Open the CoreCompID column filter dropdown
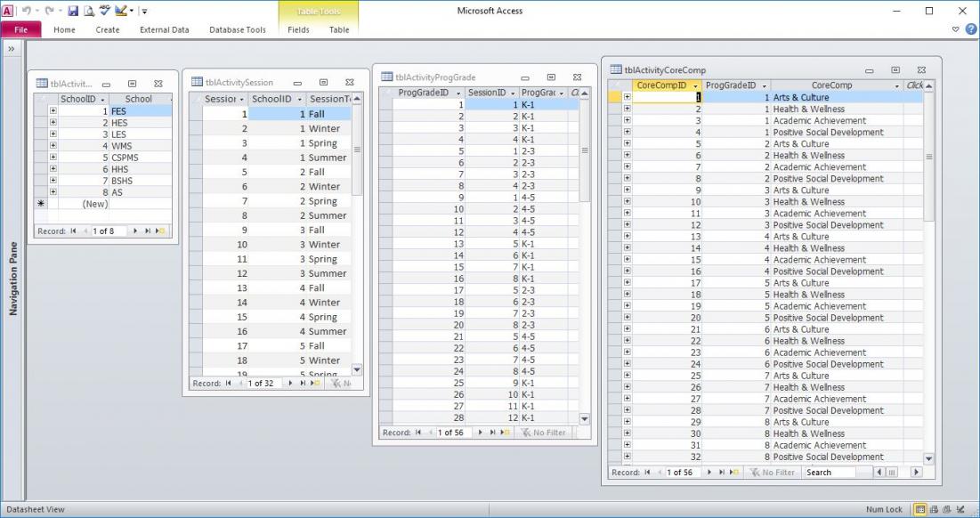The height and width of the screenshot is (518, 980). click(694, 85)
